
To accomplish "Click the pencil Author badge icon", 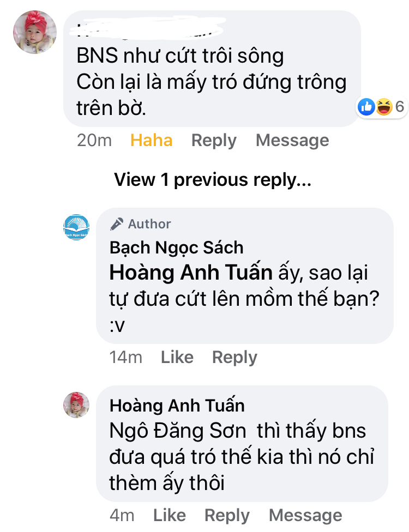I will coord(116,224).
